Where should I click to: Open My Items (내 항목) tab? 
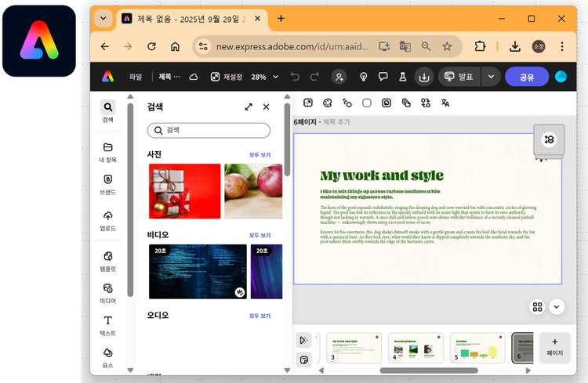108,152
